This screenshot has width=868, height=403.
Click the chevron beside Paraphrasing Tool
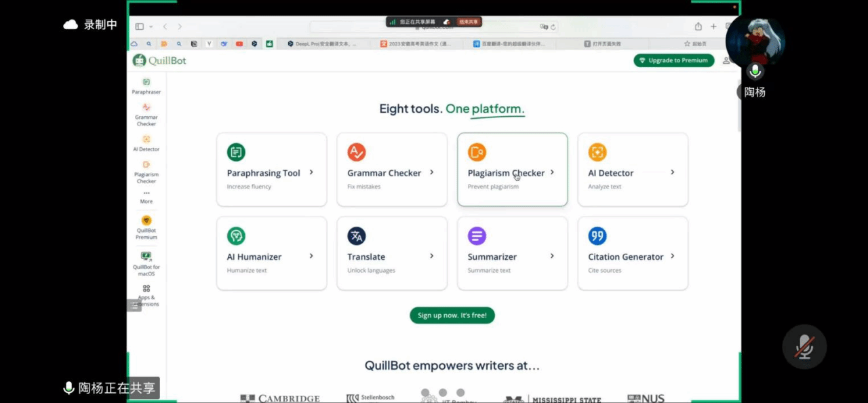click(x=311, y=172)
